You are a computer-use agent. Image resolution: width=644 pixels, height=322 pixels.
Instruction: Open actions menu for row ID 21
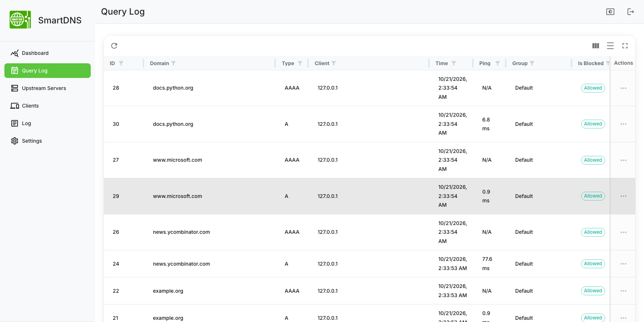[x=624, y=318]
